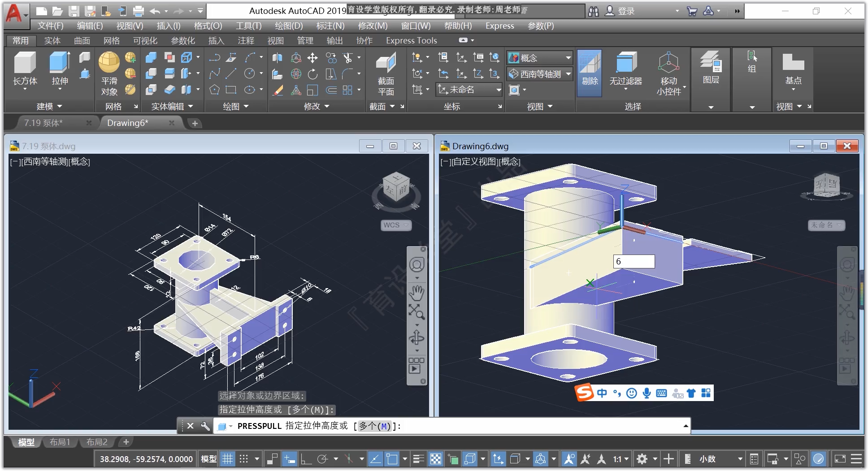Switch to the 实体 ribbon tab
Viewport: 868px width, 471px height.
(52, 41)
